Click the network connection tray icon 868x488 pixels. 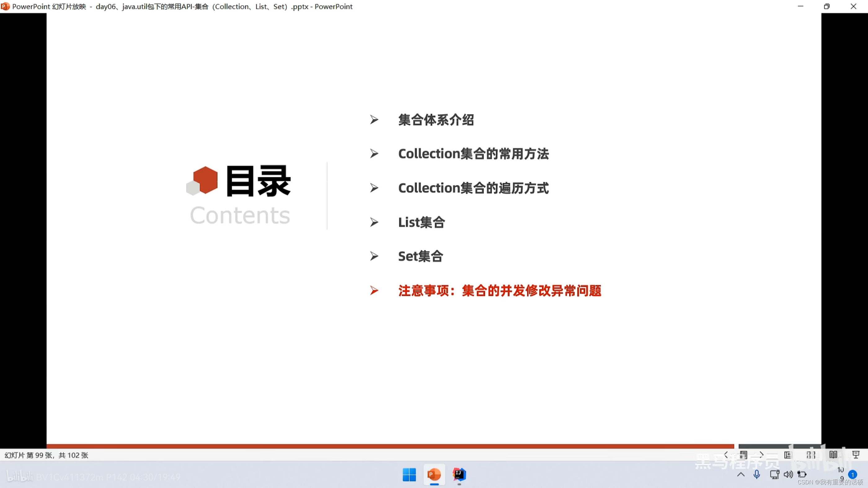(774, 475)
